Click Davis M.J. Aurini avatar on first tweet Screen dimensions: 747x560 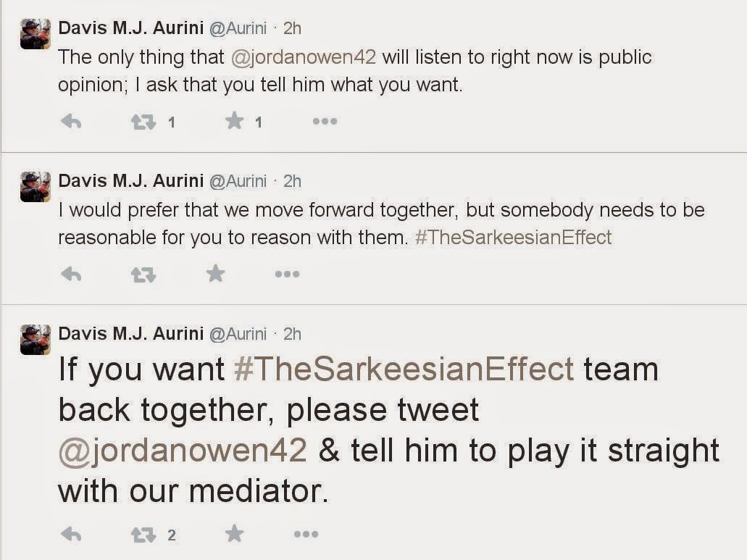35,34
